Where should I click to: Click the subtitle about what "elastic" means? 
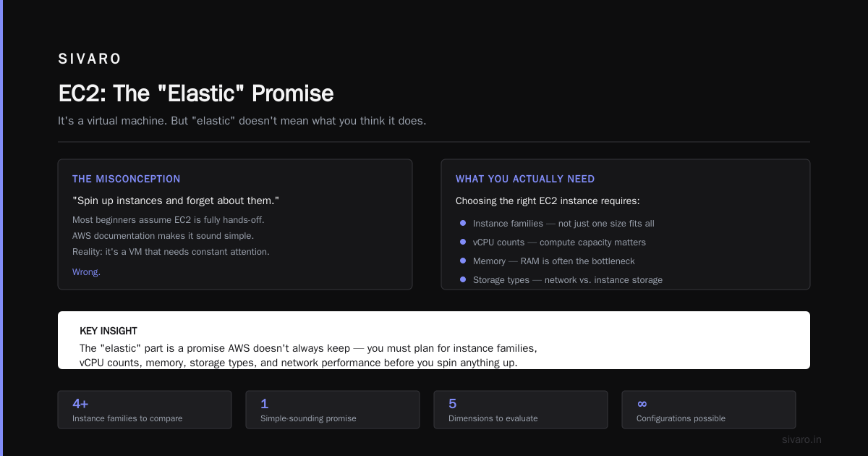242,121
